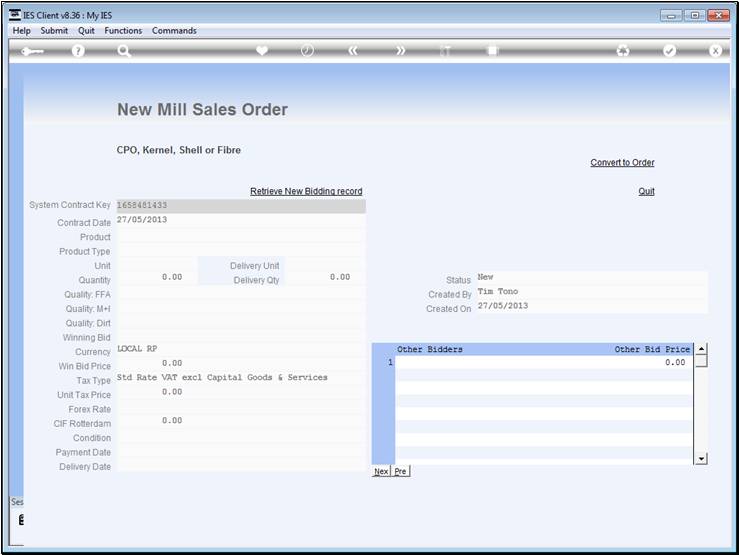This screenshot has height=555, width=739.
Task: Click the Delivery Unit field
Action: pos(325,263)
